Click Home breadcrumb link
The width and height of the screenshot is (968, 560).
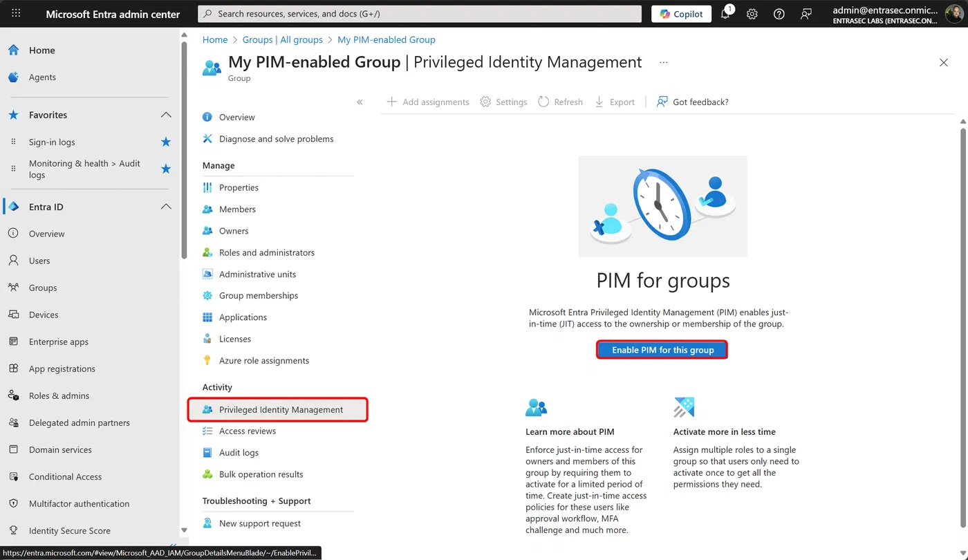point(215,39)
